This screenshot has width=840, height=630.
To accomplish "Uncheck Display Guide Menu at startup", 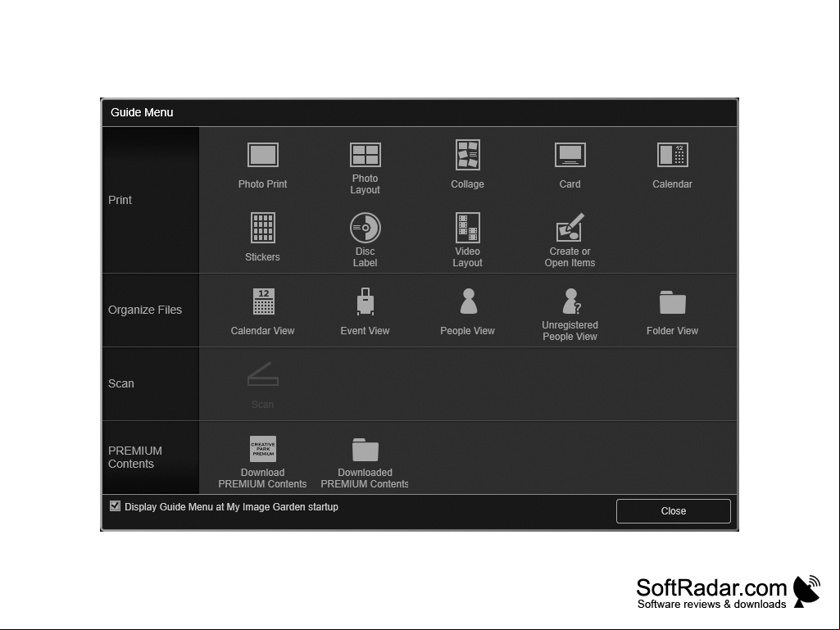I will (115, 505).
